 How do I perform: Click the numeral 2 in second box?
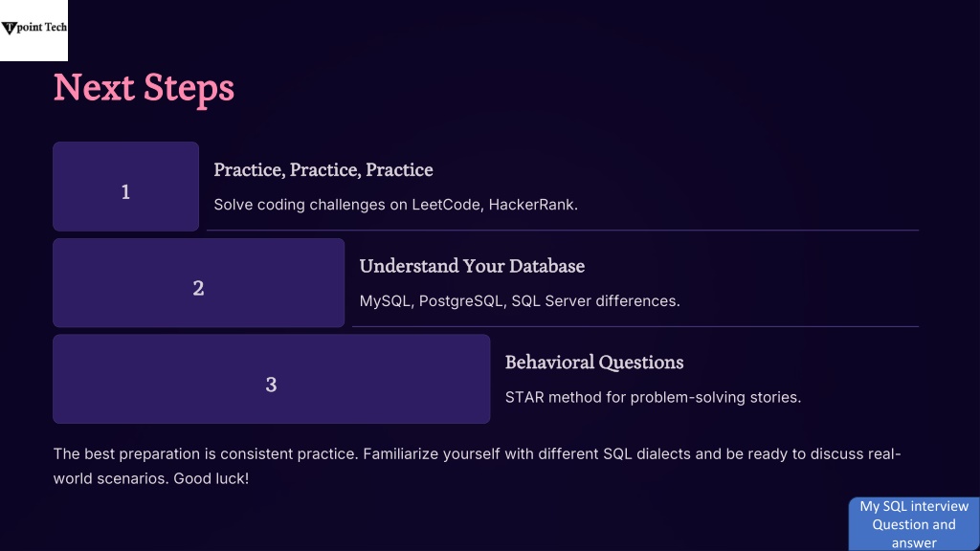point(198,288)
